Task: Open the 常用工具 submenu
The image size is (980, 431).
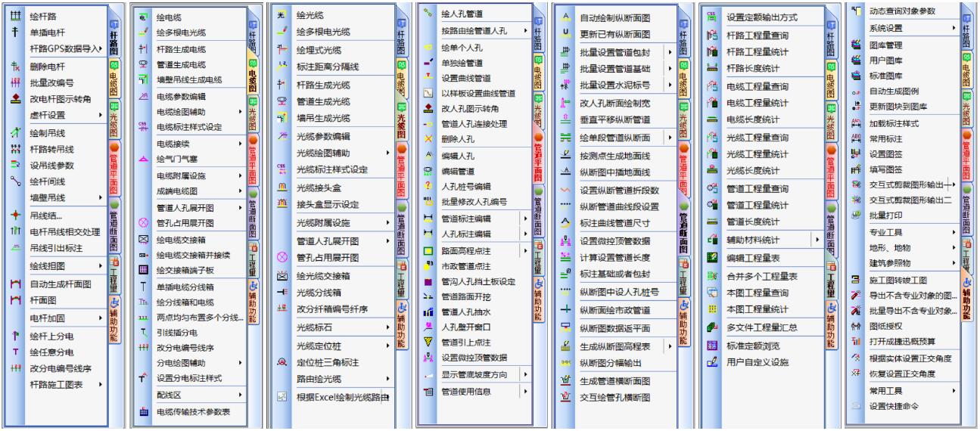Action: coord(954,391)
